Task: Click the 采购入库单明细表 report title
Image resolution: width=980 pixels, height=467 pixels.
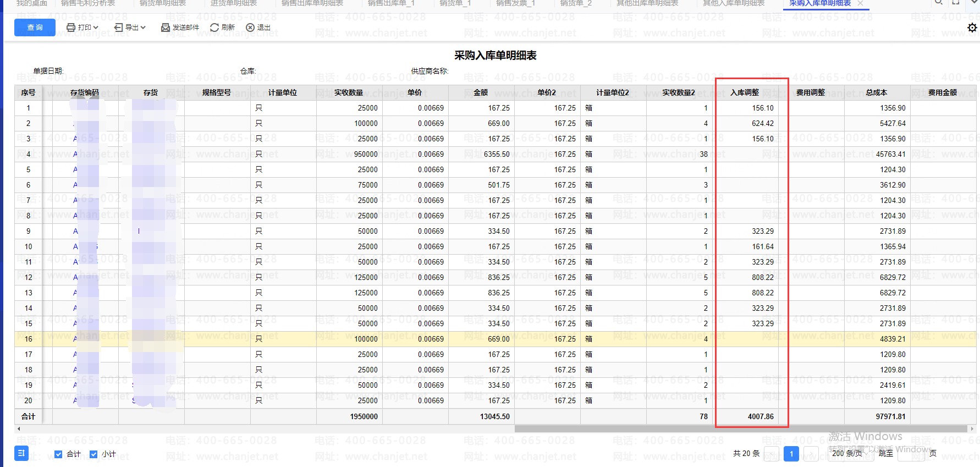Action: tap(495, 56)
